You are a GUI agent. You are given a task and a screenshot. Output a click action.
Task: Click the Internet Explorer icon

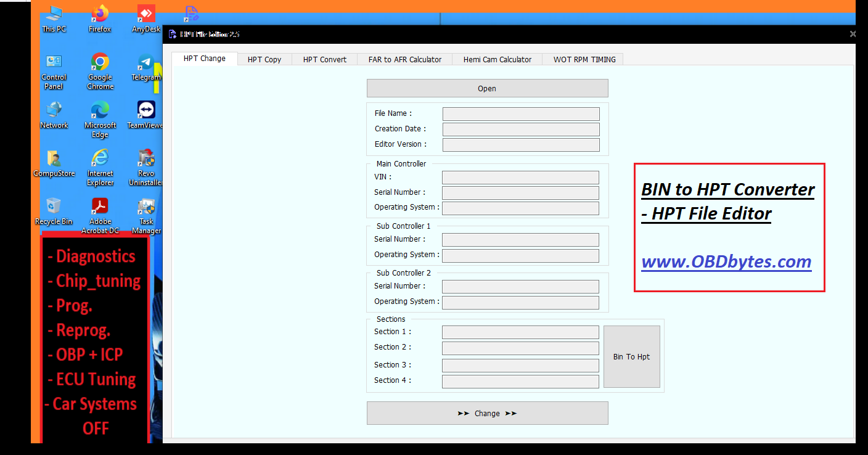pos(100,162)
